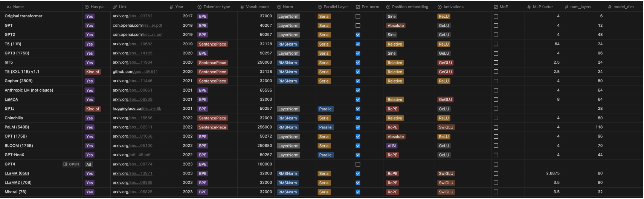Click num_layers value 118
Screen dimensions: 644x199
pos(599,127)
